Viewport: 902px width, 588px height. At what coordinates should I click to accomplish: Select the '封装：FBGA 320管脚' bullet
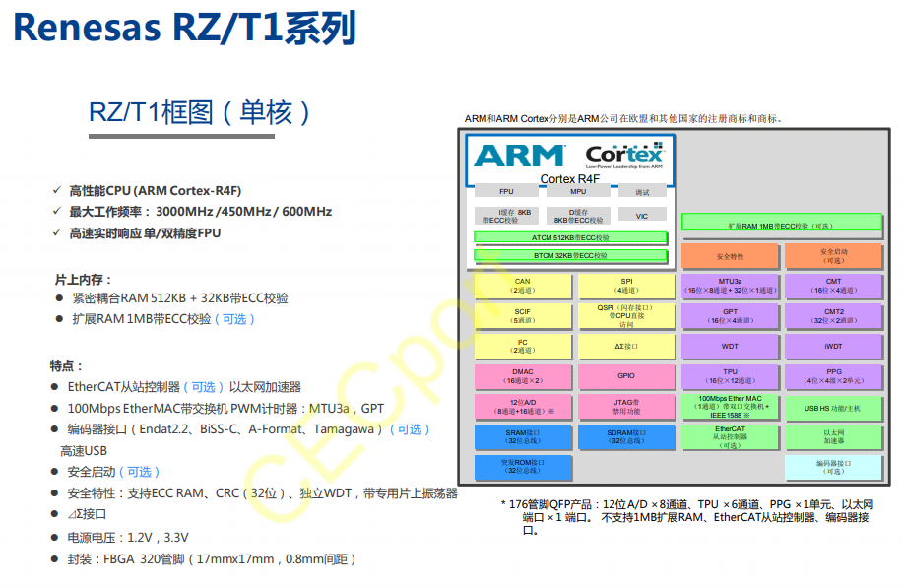pyautogui.click(x=212, y=558)
